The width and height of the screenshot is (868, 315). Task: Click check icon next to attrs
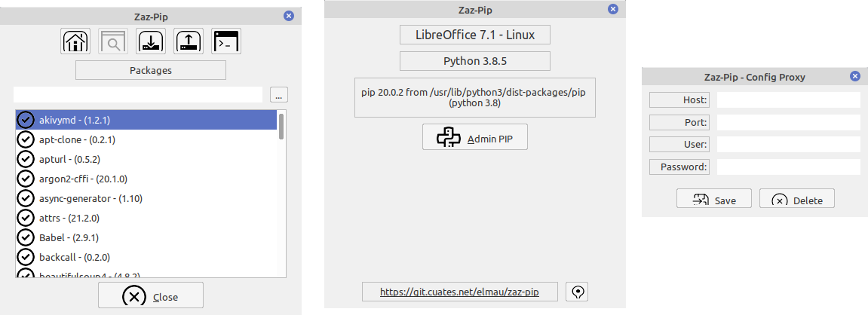pyautogui.click(x=26, y=218)
